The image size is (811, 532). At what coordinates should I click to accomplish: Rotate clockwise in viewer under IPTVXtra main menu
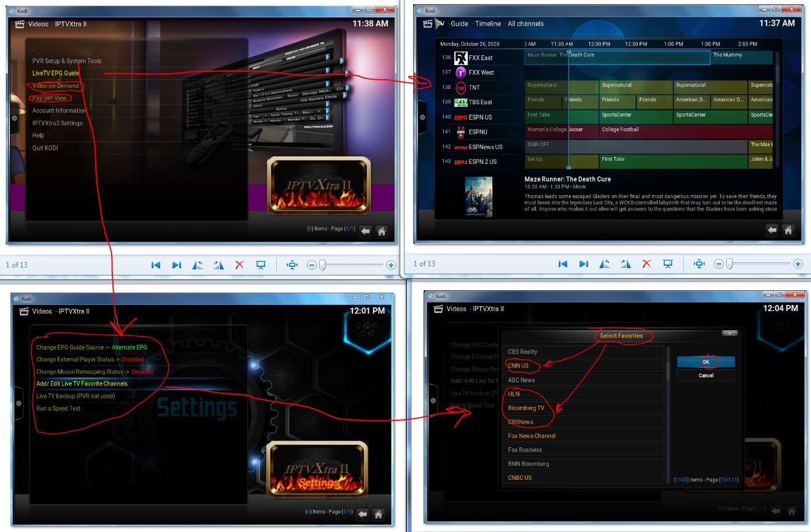[x=219, y=265]
